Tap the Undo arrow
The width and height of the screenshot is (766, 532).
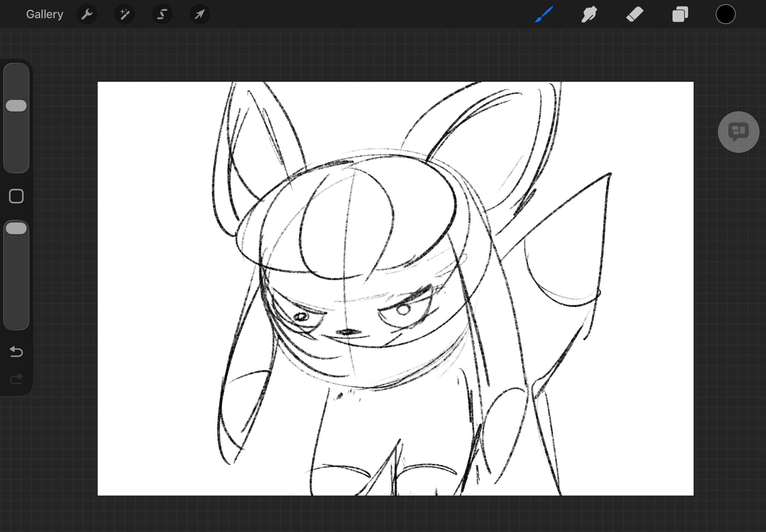(16, 351)
